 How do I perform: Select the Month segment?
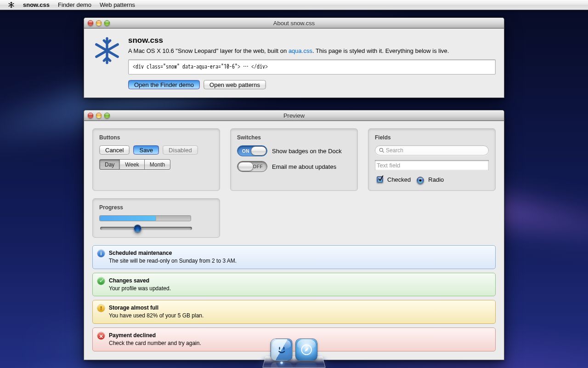(157, 165)
